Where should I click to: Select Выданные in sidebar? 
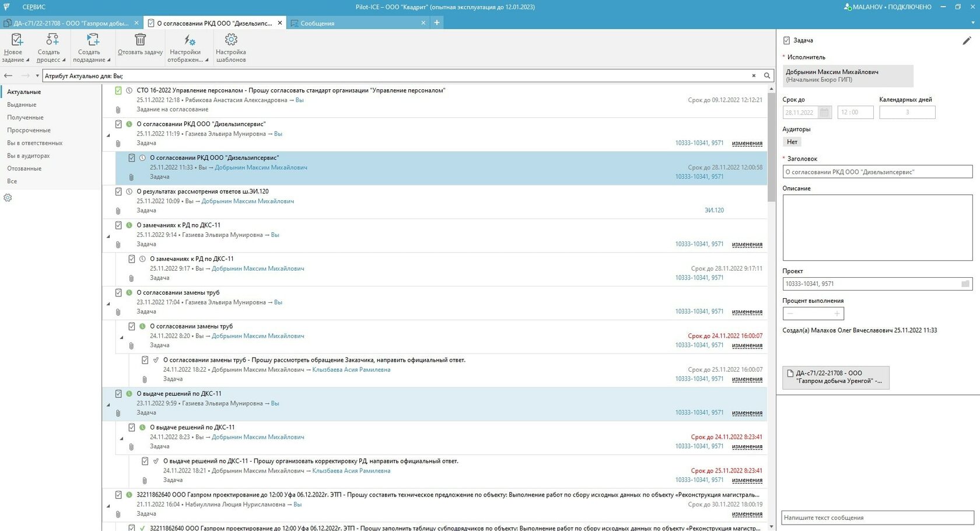22,105
